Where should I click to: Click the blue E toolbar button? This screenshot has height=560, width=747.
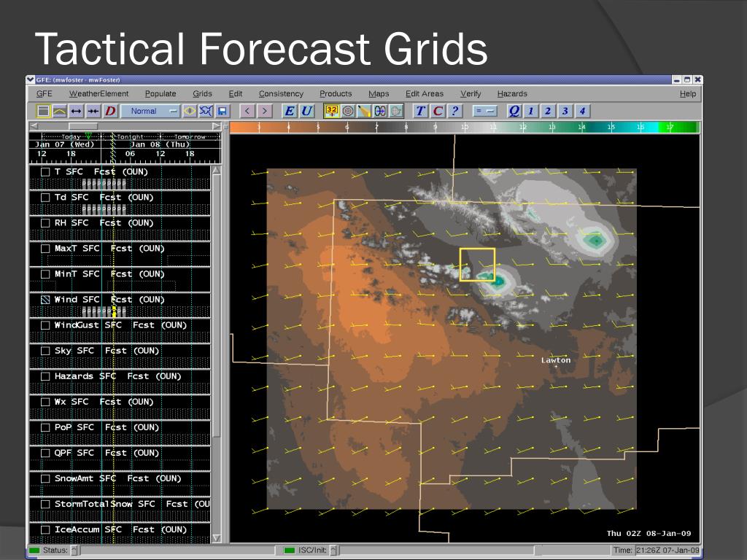coord(289,111)
